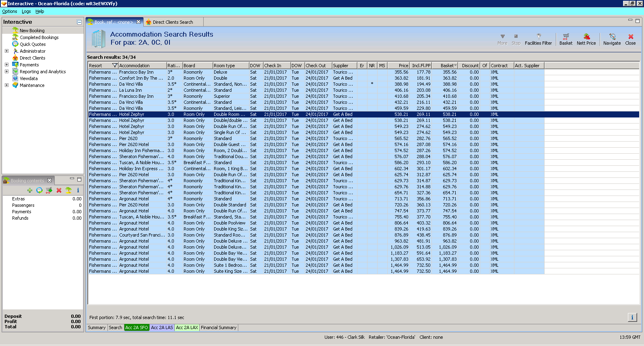Open Reporting and Analytics icon
The width and height of the screenshot is (644, 346).
click(15, 71)
